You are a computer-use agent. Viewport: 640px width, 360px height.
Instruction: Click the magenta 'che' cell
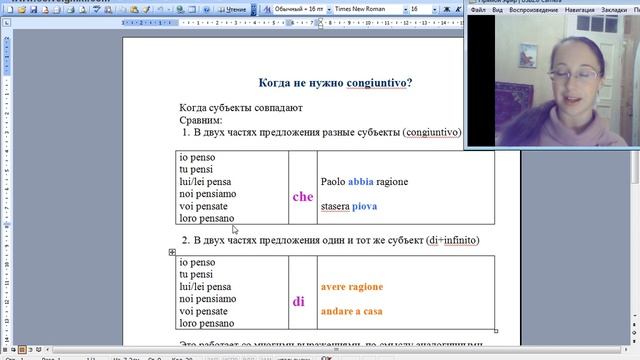(x=302, y=196)
